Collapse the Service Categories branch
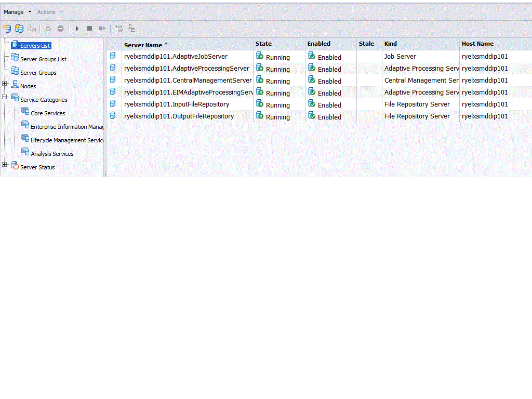The image size is (532, 399). [x=4, y=97]
